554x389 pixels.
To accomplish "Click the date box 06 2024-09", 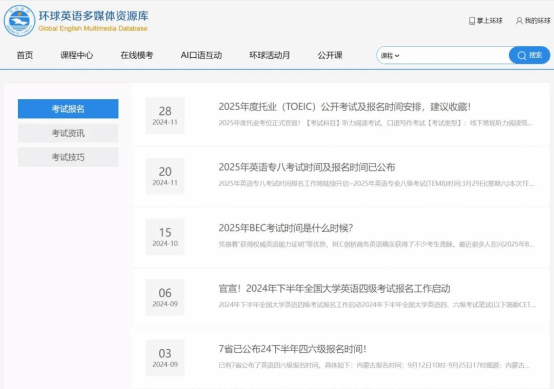I will point(165,297).
